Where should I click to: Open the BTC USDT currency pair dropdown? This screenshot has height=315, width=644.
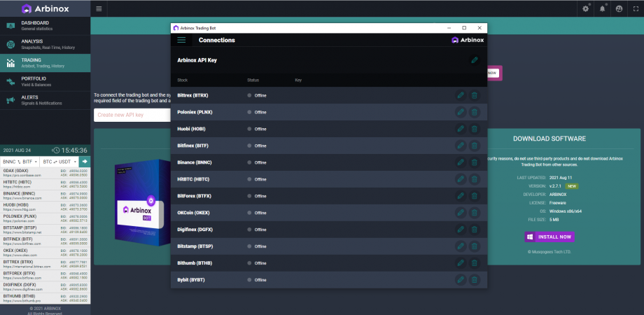(x=59, y=162)
